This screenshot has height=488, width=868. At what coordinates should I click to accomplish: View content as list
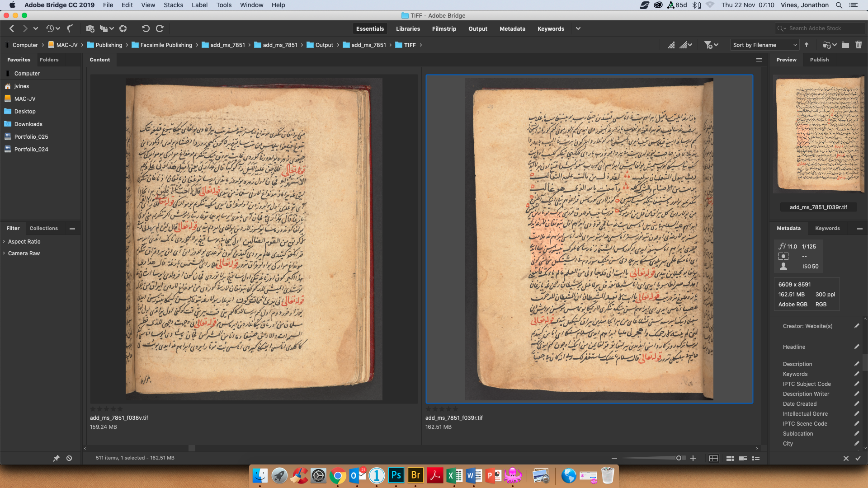756,458
